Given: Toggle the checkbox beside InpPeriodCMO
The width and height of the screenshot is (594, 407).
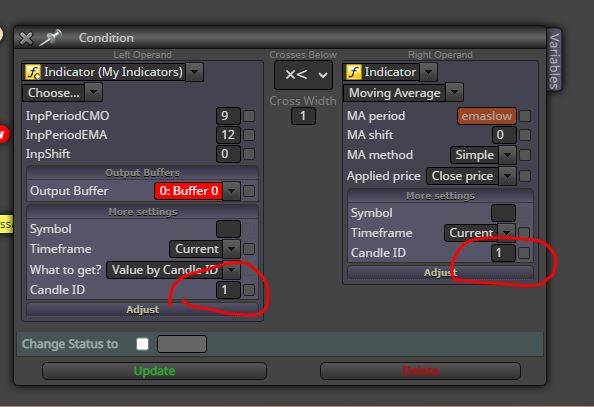Looking at the screenshot, I should (x=249, y=116).
